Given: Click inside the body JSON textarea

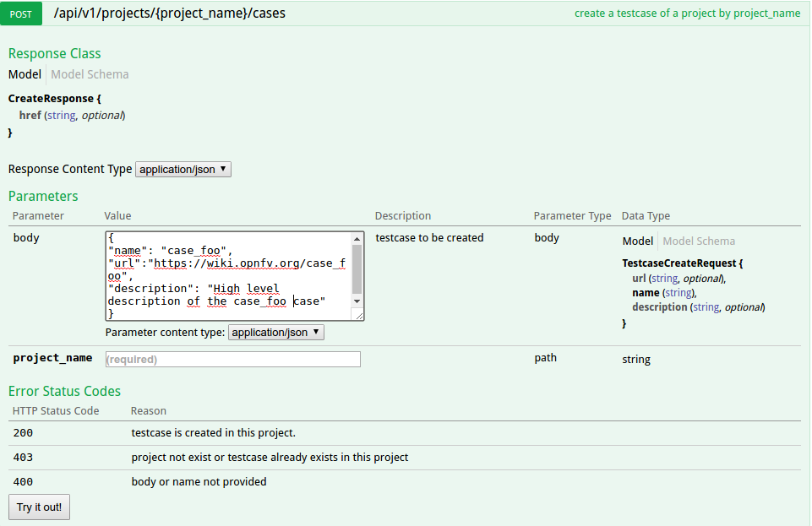Looking at the screenshot, I should point(228,276).
